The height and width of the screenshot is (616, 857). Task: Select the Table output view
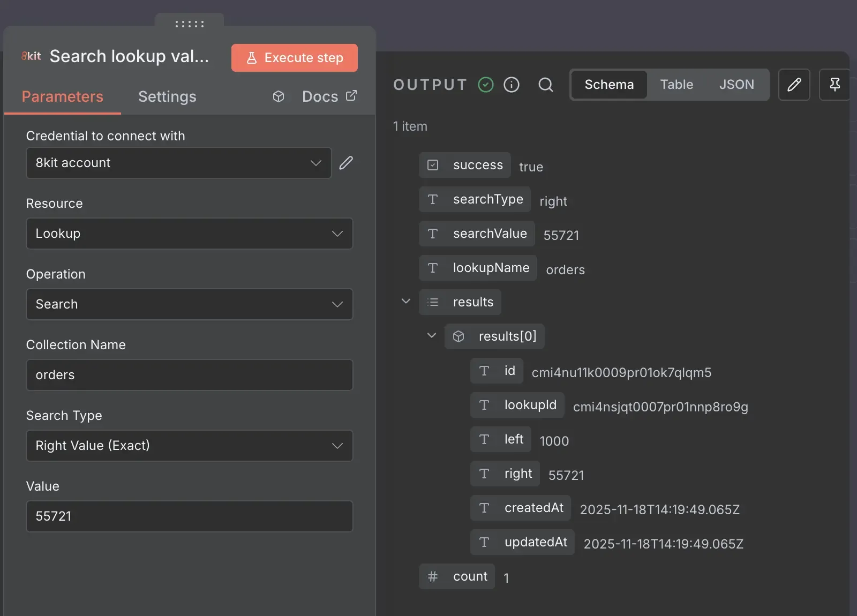pyautogui.click(x=676, y=85)
